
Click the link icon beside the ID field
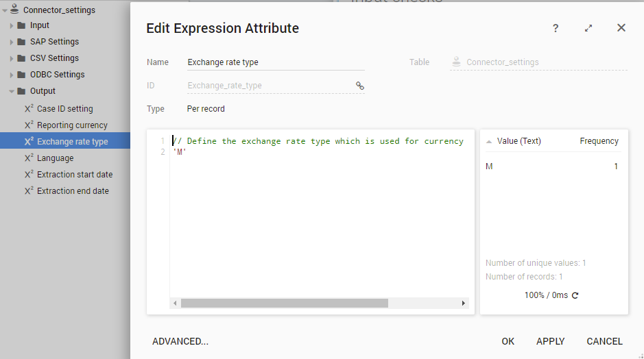pyautogui.click(x=359, y=86)
